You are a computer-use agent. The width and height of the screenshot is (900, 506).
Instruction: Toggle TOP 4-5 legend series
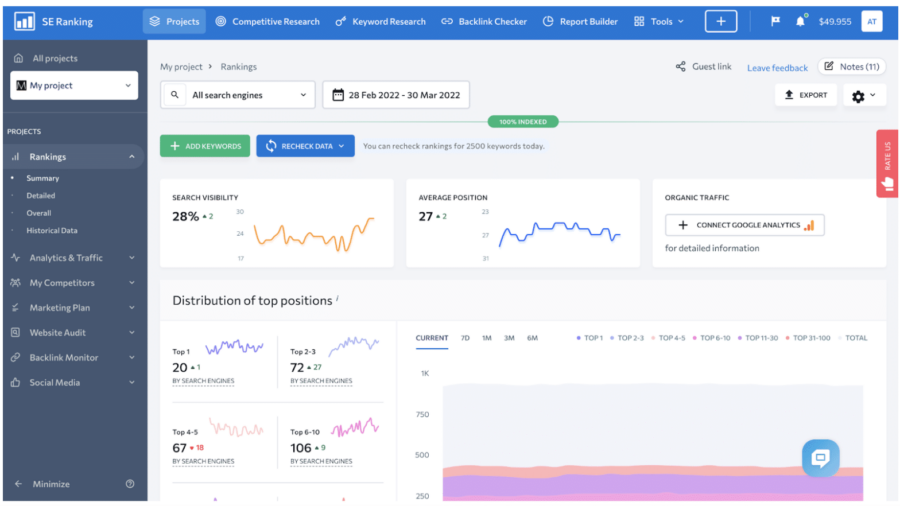pos(668,338)
